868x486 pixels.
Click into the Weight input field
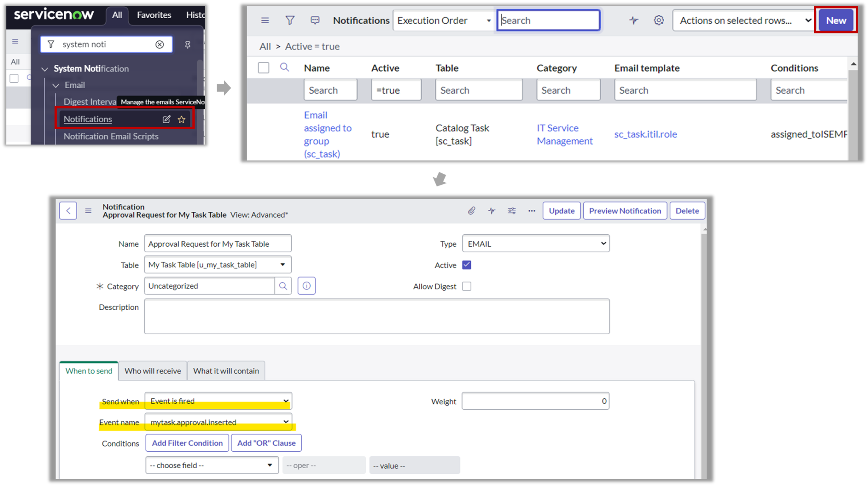click(x=535, y=401)
